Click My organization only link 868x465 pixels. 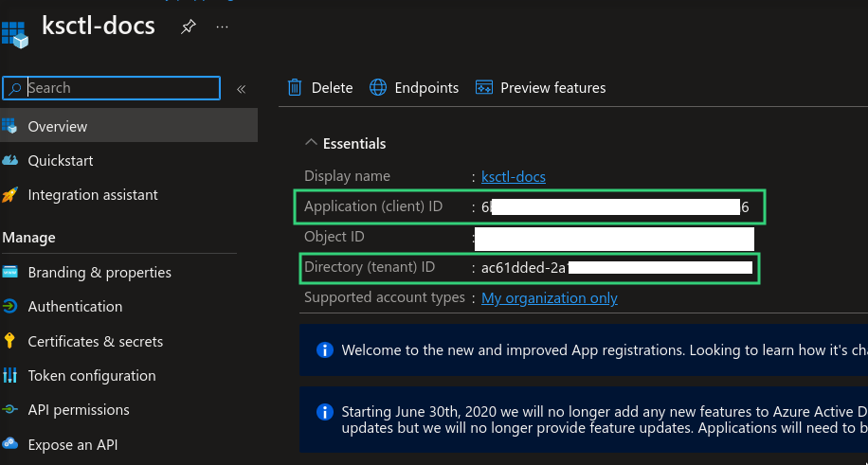click(550, 298)
